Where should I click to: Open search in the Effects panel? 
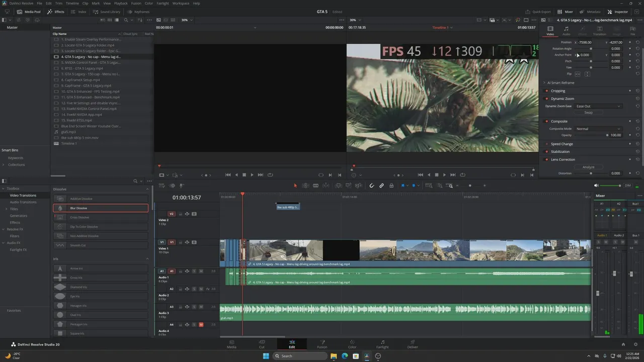click(135, 181)
